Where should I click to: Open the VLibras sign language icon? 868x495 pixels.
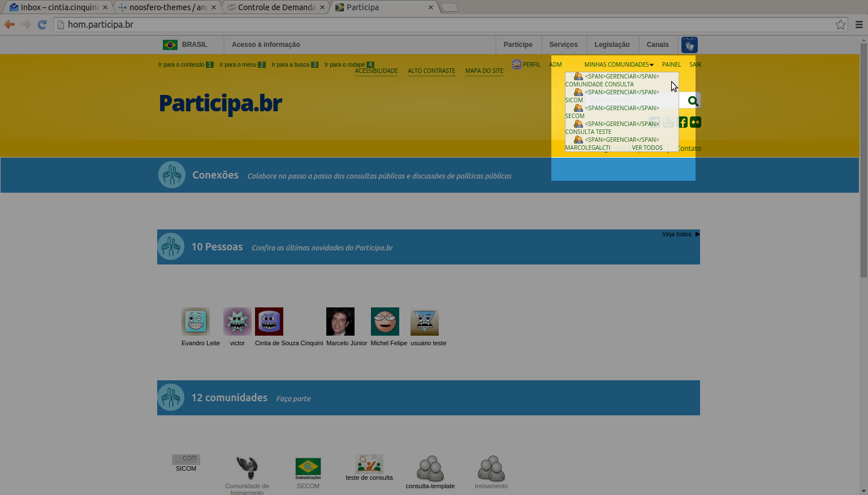(689, 45)
